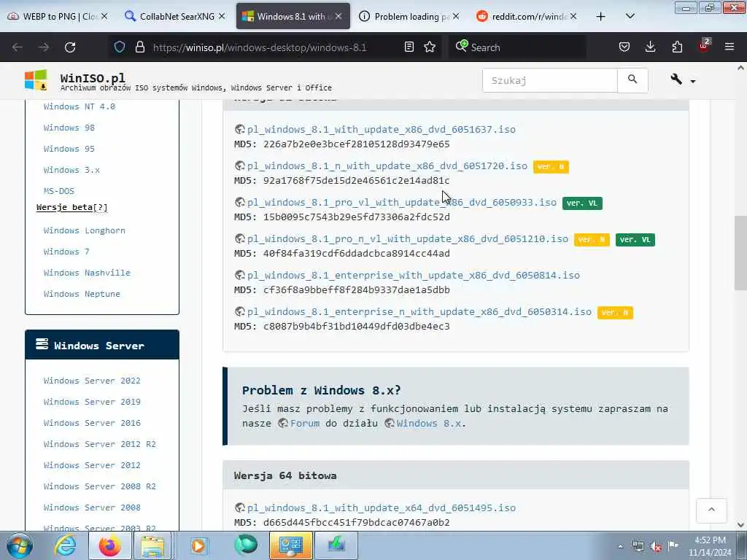747x560 pixels.
Task: Open Windows 98 in sidebar
Action: tap(69, 128)
